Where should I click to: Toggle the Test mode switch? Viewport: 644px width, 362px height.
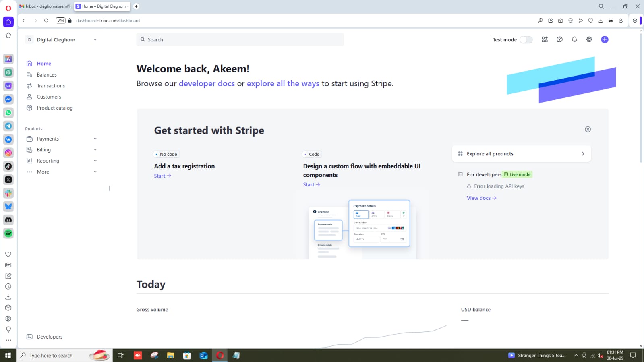coord(526,39)
